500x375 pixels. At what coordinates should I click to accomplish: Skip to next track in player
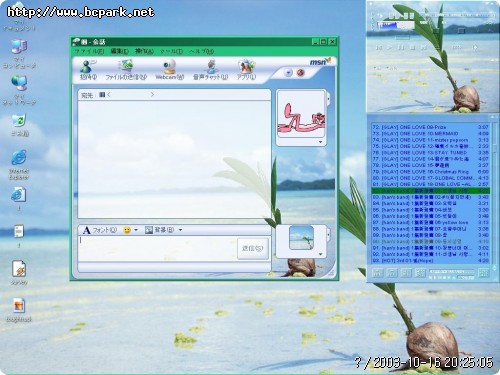424,48
